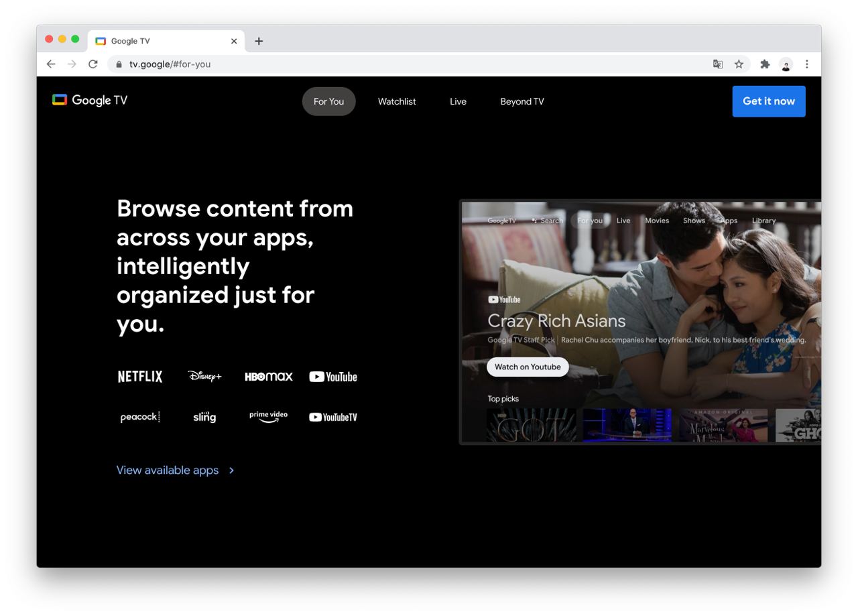
Task: Click the Prime Video logo
Action: (269, 417)
